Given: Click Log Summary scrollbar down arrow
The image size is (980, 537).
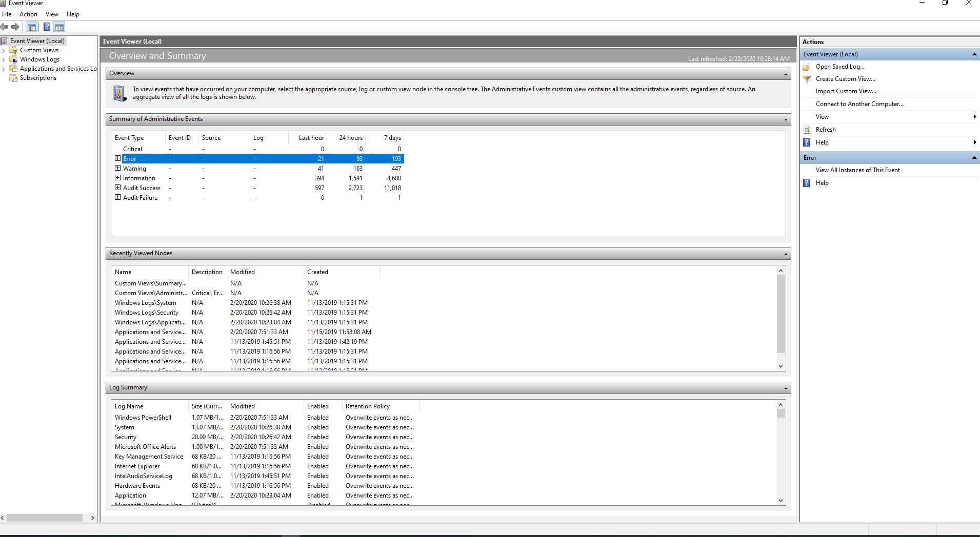Looking at the screenshot, I should tap(781, 501).
